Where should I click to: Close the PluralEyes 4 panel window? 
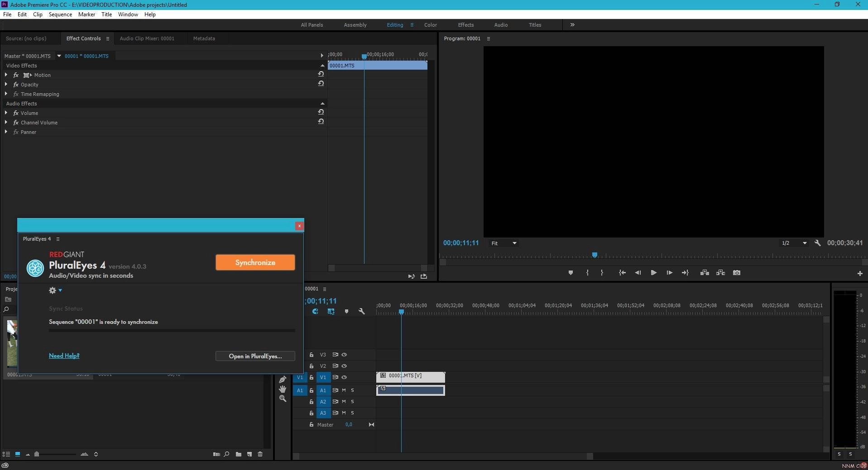[299, 226]
